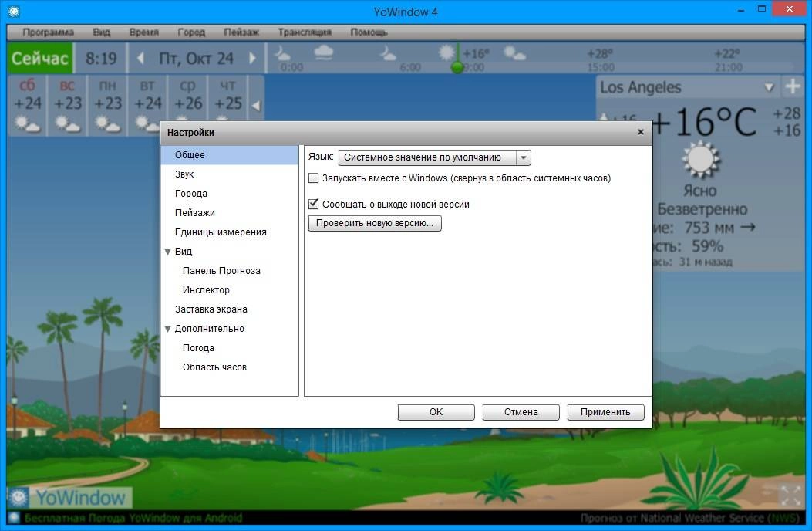This screenshot has width=812, height=531.
Task: Click the Сейчас live time button
Action: (x=40, y=58)
